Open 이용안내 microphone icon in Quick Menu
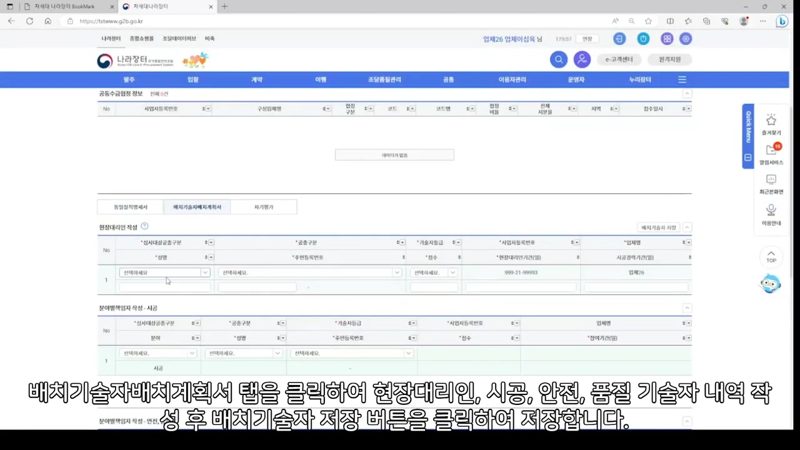 click(x=771, y=215)
